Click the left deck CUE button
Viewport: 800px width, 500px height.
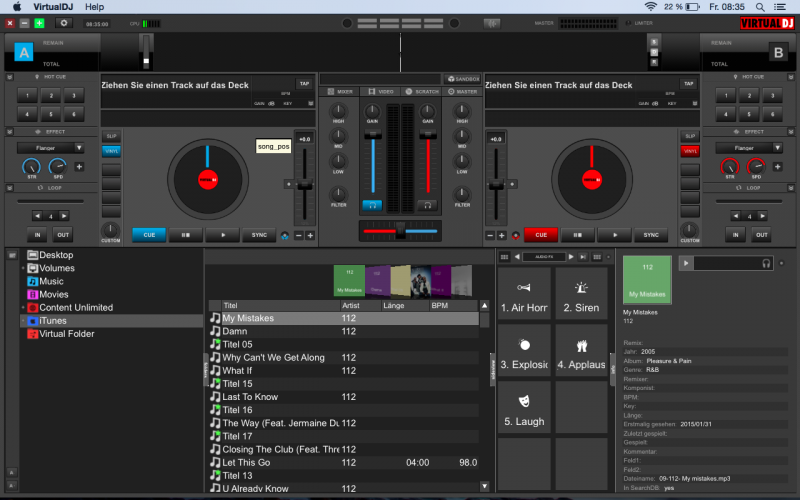pos(149,235)
